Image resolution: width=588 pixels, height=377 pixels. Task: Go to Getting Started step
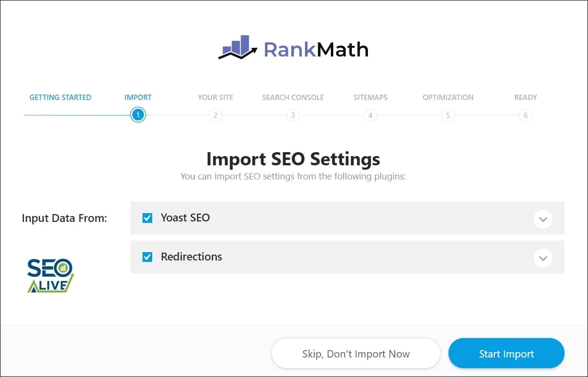point(61,97)
